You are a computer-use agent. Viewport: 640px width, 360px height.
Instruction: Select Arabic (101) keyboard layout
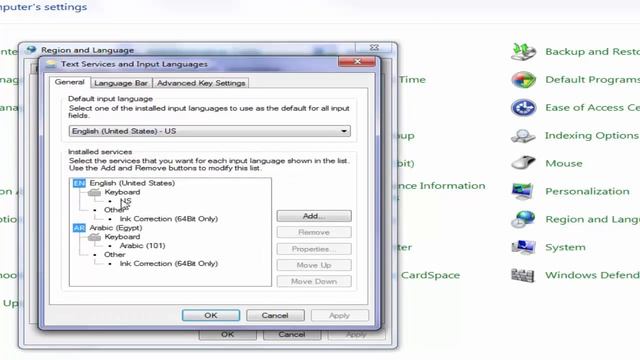click(x=142, y=246)
